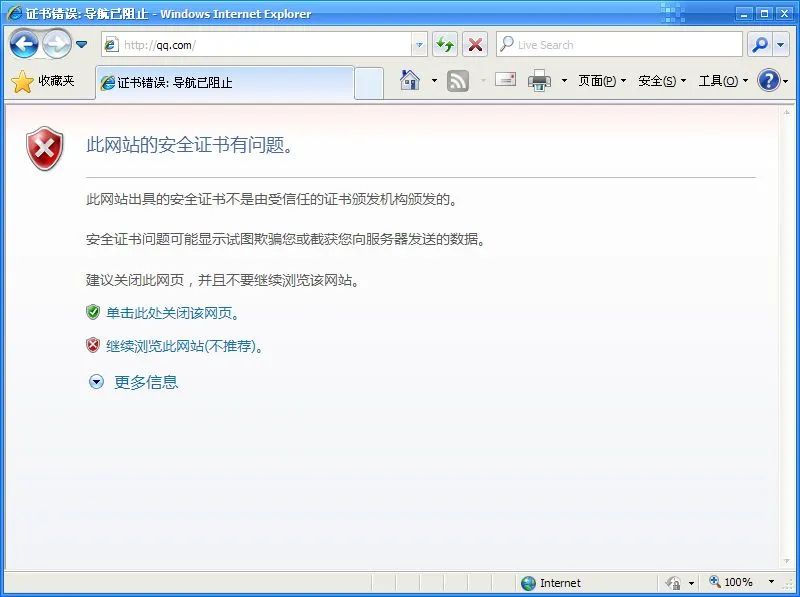Expand the Home button dropdown arrow
Viewport: 800px width, 597px height.
434,81
